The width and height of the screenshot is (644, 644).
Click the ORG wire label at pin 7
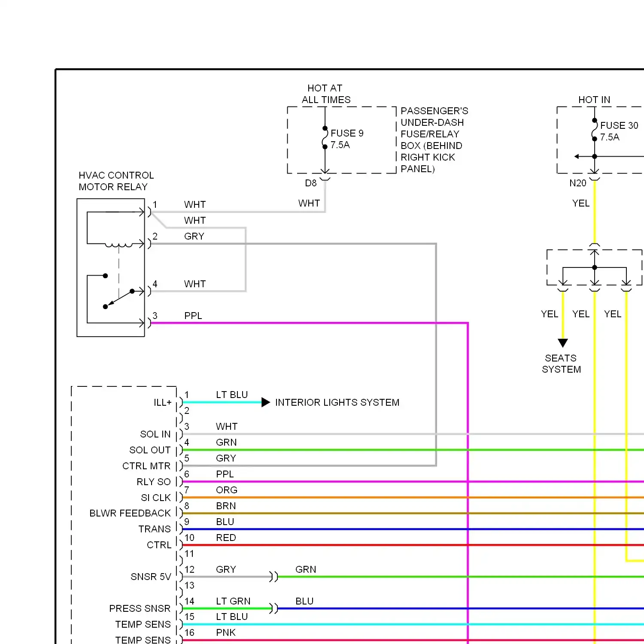[227, 490]
